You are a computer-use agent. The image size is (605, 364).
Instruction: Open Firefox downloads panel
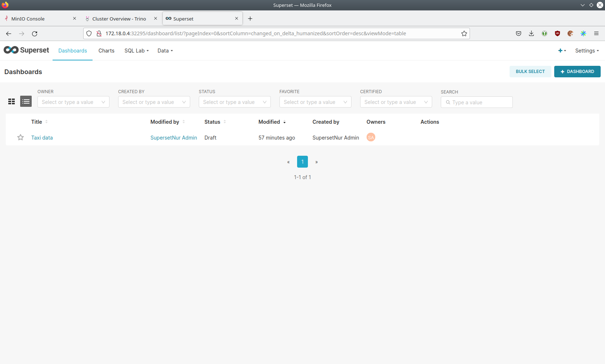click(531, 33)
